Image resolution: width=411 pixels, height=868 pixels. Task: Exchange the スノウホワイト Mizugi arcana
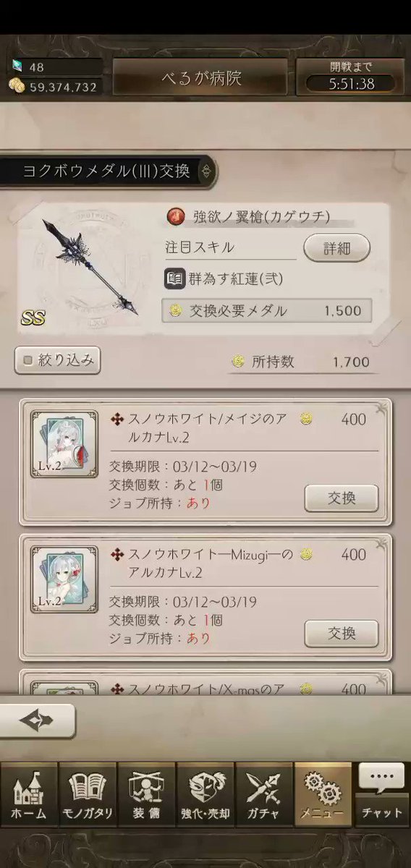[342, 634]
